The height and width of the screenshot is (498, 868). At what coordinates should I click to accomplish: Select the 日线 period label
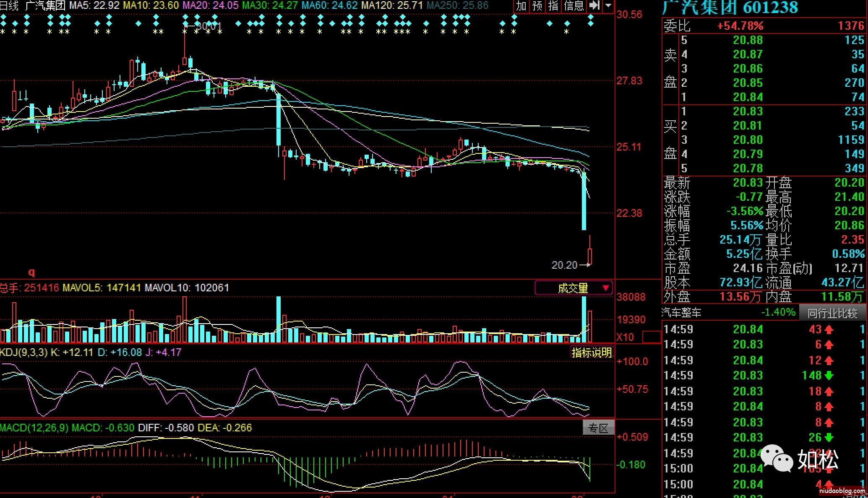pyautogui.click(x=9, y=5)
